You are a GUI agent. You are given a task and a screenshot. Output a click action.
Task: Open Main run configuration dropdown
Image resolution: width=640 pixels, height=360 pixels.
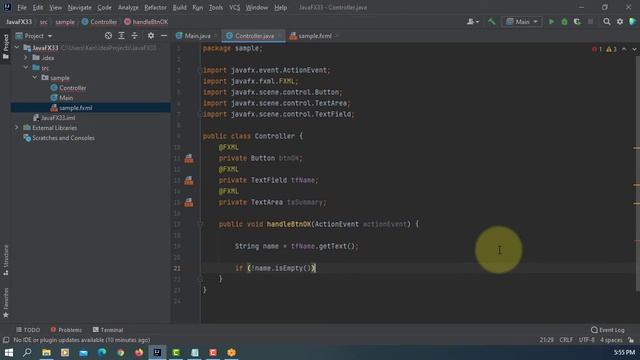(522, 22)
